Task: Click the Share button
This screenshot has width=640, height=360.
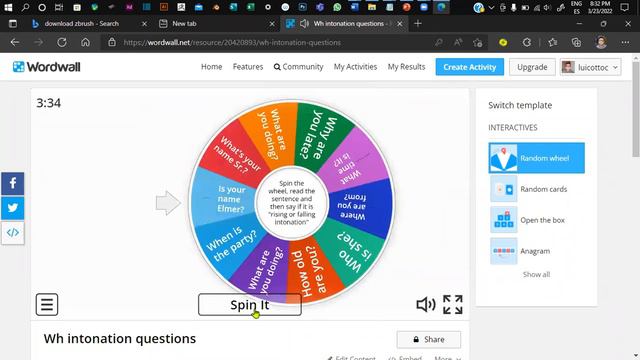Action: [x=429, y=339]
